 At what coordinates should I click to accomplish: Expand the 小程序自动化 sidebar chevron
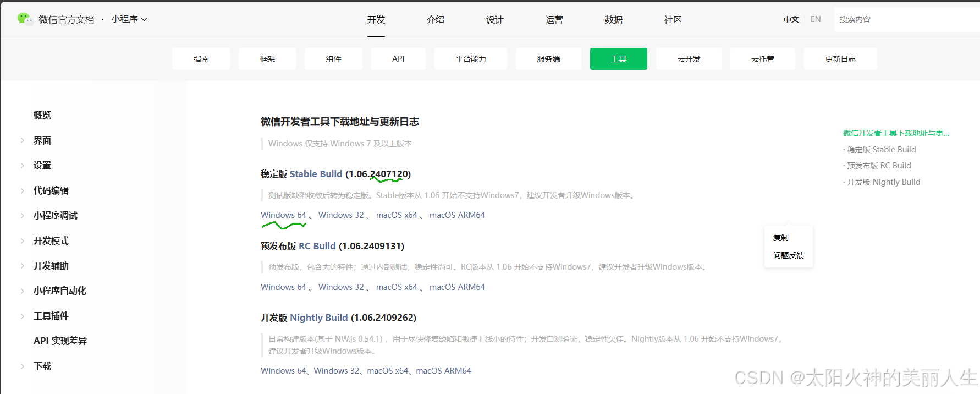click(x=23, y=291)
